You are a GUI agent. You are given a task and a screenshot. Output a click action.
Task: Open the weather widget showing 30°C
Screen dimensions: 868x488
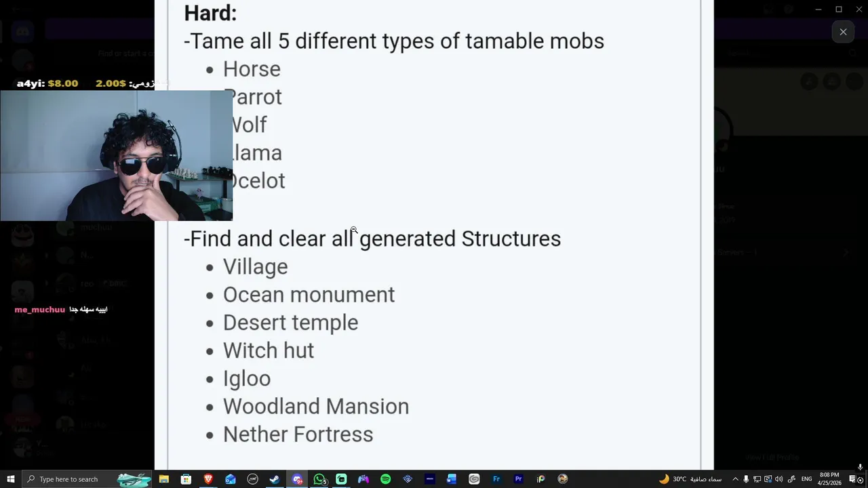point(692,479)
